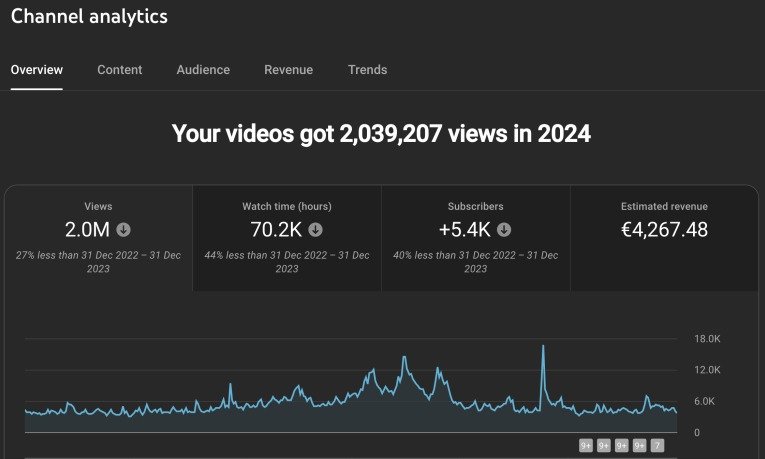Open the leftmost 9+ video marker under the chart

pyautogui.click(x=587, y=446)
